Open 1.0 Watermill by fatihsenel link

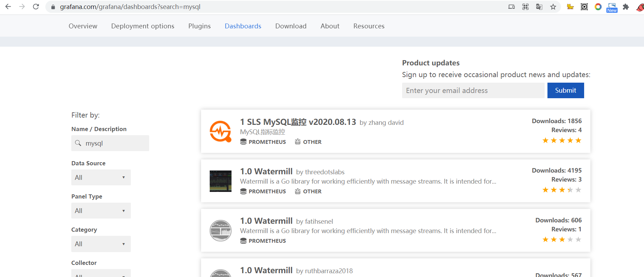(x=266, y=221)
